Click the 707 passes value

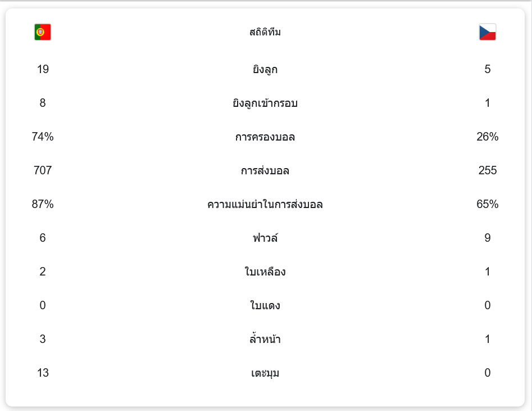43,170
